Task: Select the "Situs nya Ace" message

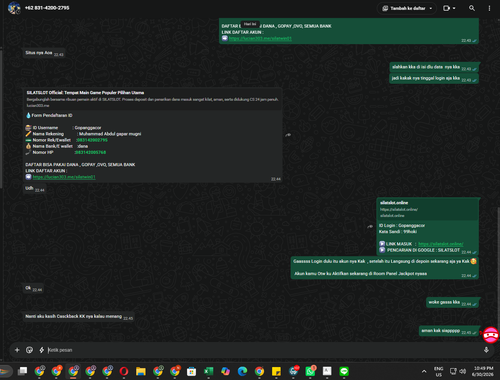Action: pos(44,53)
